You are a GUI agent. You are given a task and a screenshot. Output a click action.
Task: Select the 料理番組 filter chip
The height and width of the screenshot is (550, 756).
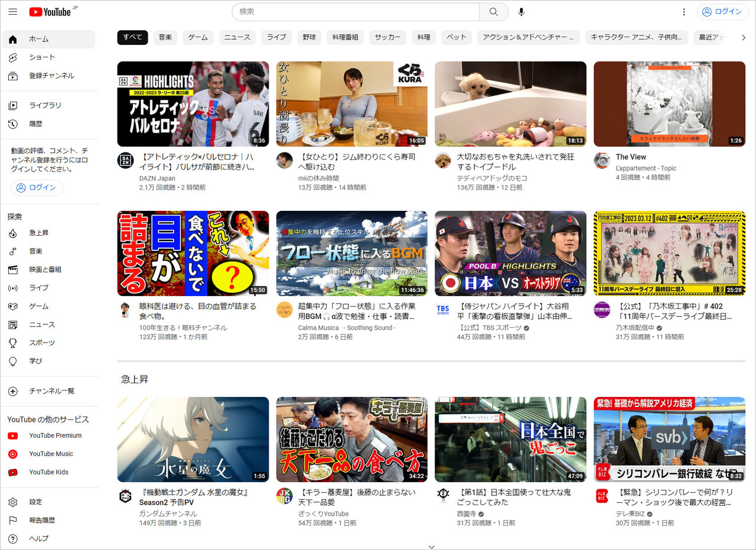(x=345, y=37)
